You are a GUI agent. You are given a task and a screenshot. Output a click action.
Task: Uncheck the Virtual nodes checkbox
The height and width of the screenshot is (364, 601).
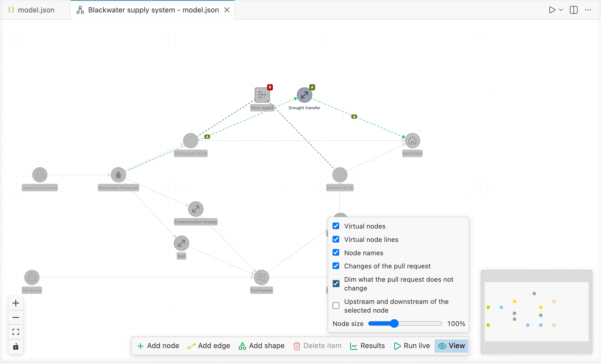tap(336, 226)
